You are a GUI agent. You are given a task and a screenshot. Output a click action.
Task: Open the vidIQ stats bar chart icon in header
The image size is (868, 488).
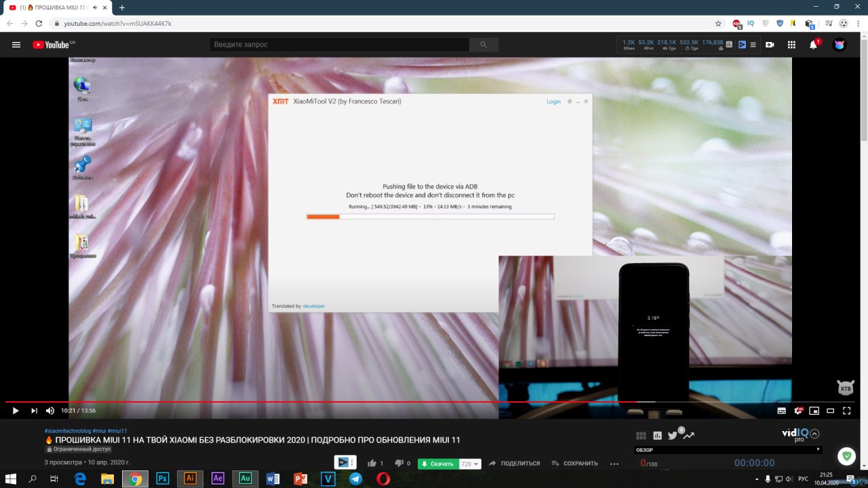pyautogui.click(x=729, y=45)
